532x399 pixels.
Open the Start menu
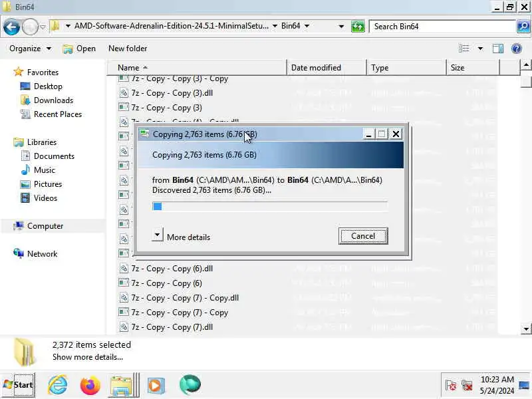coord(19,385)
